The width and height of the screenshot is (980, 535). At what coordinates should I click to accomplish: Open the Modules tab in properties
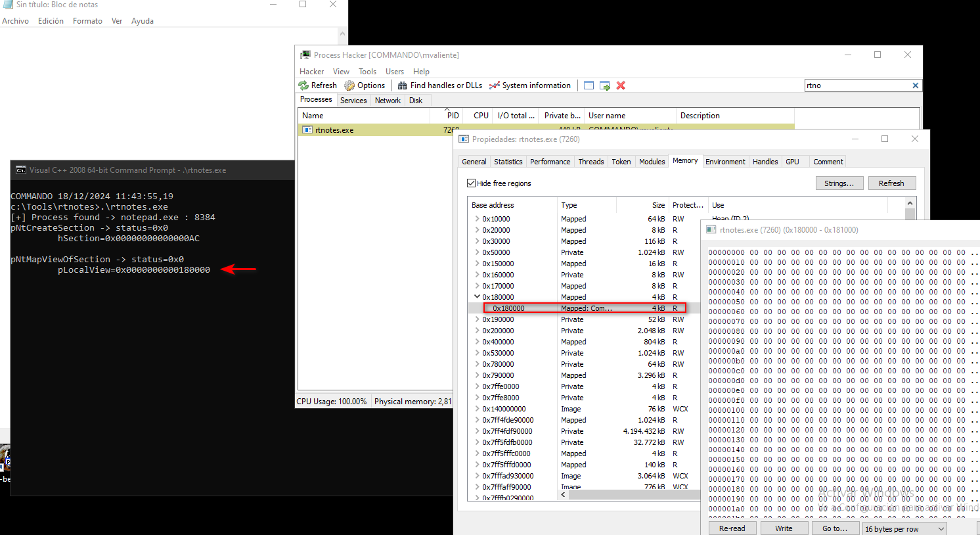click(x=652, y=162)
